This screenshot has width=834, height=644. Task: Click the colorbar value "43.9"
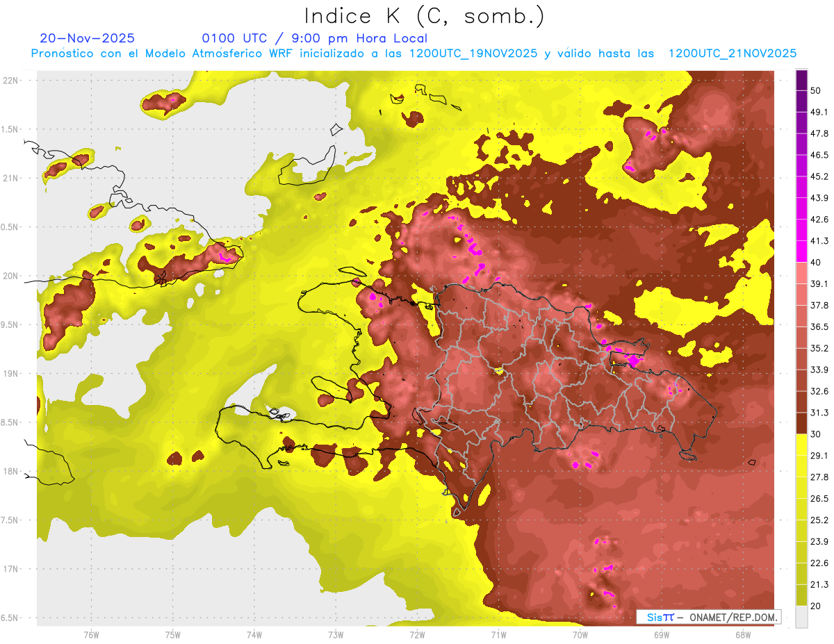(x=820, y=198)
